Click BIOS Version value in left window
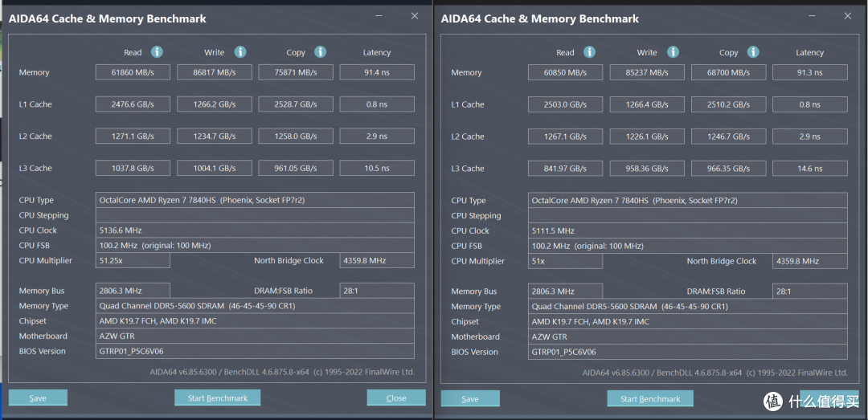The width and height of the screenshot is (868, 420). [x=255, y=351]
